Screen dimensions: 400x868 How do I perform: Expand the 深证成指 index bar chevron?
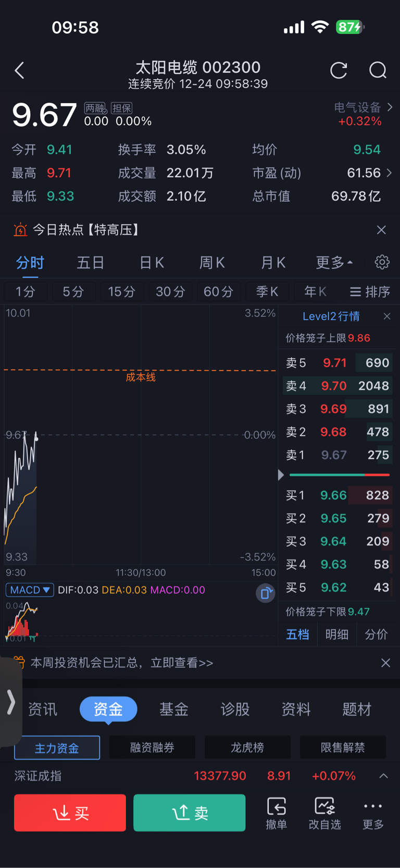(x=383, y=776)
